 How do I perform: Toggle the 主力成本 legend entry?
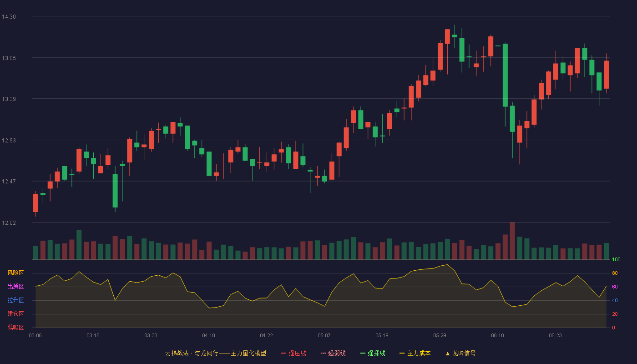click(415, 353)
